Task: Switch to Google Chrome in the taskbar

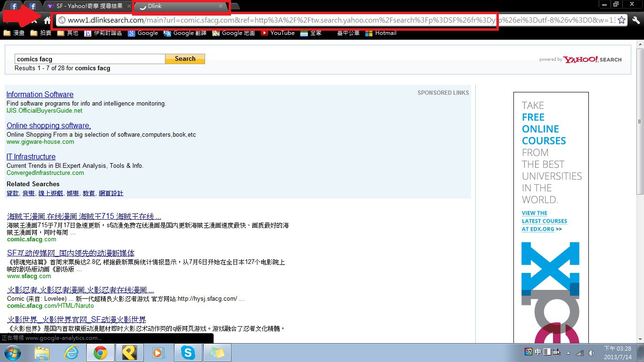Action: (x=100, y=353)
